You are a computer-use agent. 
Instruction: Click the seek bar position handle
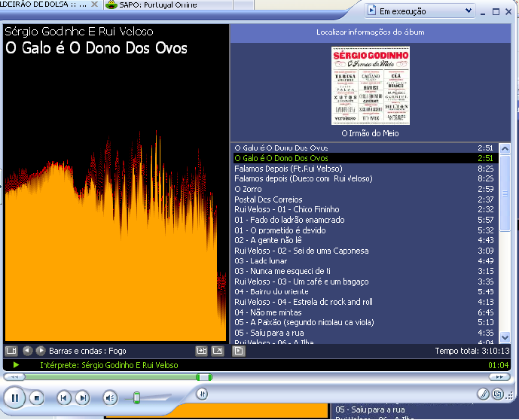click(200, 376)
